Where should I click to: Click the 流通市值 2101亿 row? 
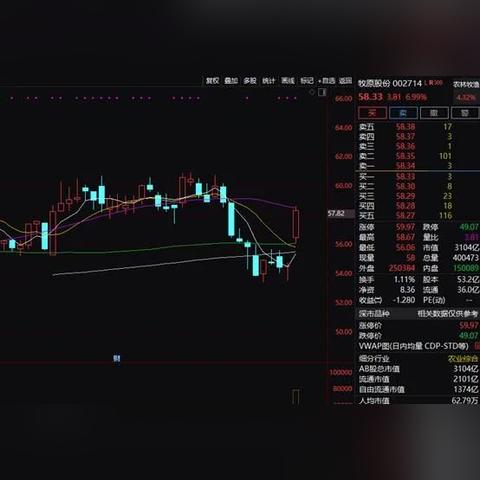pos(418,379)
